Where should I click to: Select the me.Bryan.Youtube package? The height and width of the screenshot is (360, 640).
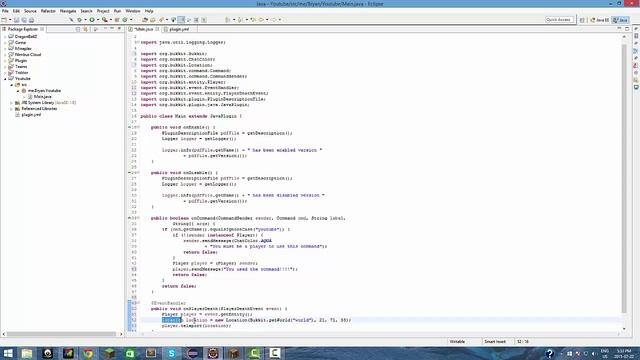click(44, 91)
